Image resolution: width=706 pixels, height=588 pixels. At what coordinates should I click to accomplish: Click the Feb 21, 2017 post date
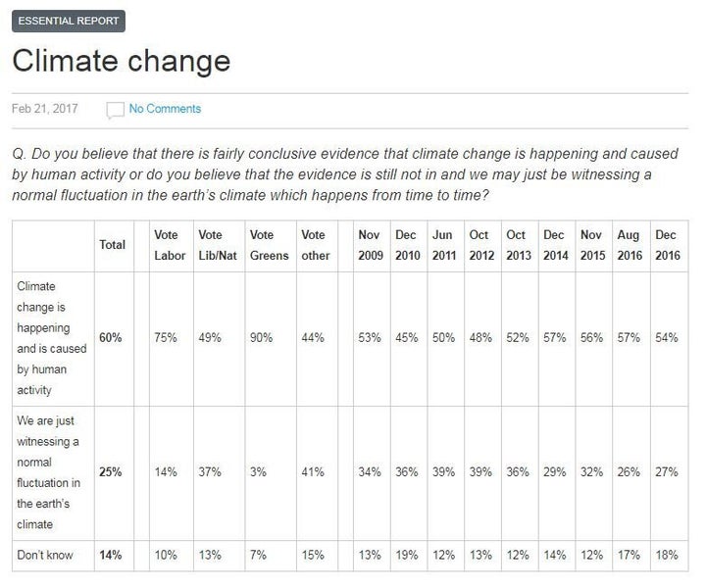tap(44, 109)
